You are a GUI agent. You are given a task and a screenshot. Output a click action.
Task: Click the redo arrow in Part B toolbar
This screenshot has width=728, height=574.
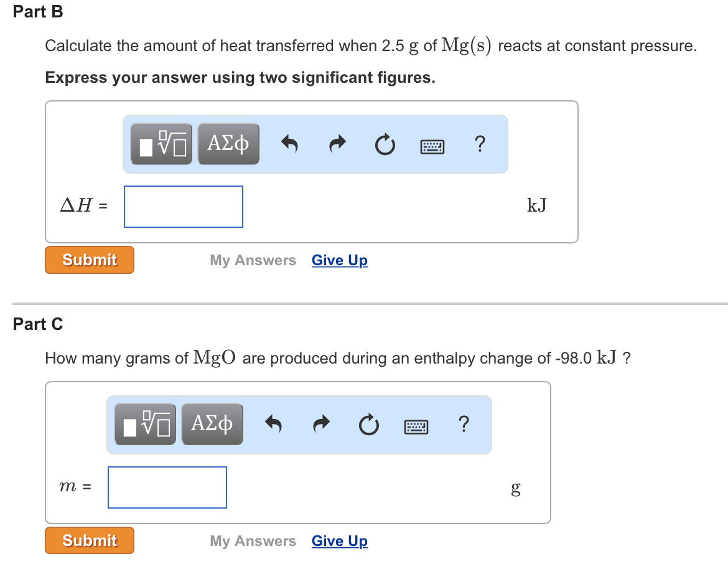[x=337, y=144]
